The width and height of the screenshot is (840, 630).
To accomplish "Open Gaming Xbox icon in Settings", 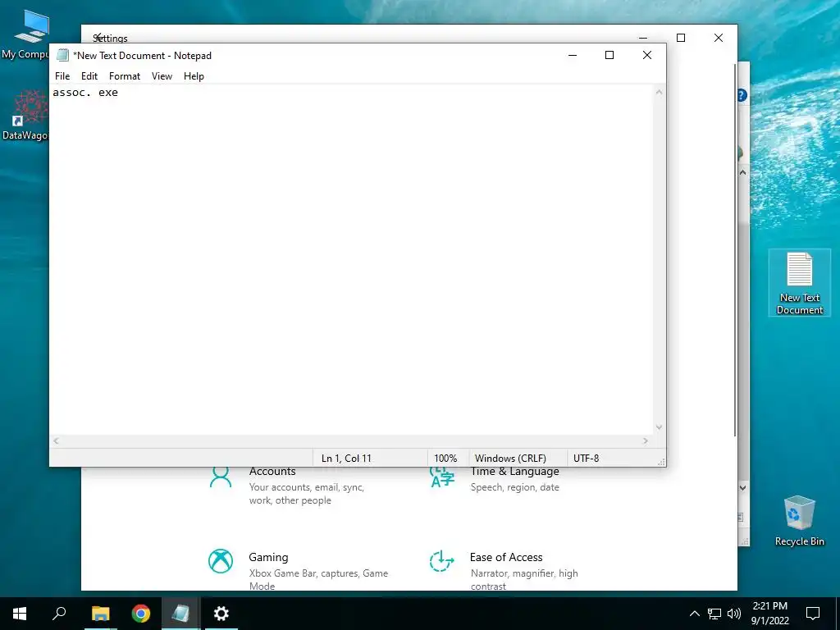I will [x=220, y=561].
